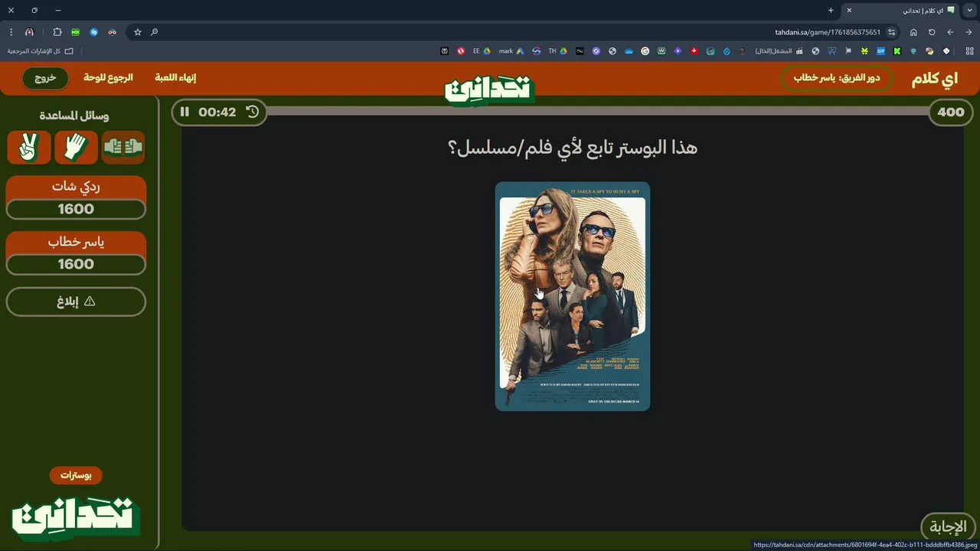Screen dimensions: 980x551
Task: Select ردكي شات team score of 1600
Action: click(x=76, y=209)
